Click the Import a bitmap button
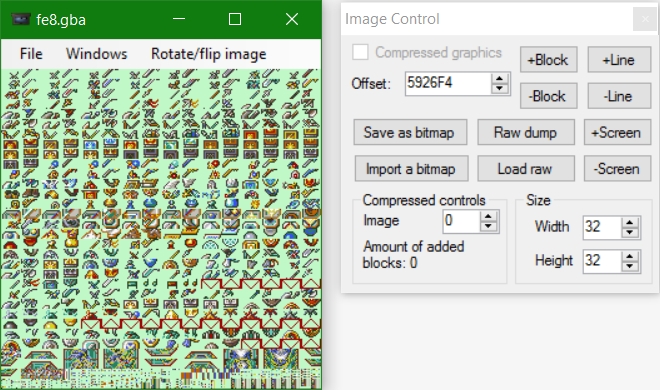This screenshot has height=390, width=660. [x=411, y=169]
